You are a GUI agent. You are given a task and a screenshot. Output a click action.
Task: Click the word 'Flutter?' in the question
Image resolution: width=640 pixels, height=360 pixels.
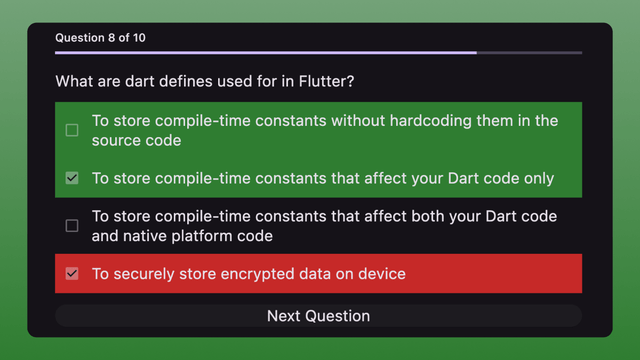(x=327, y=81)
